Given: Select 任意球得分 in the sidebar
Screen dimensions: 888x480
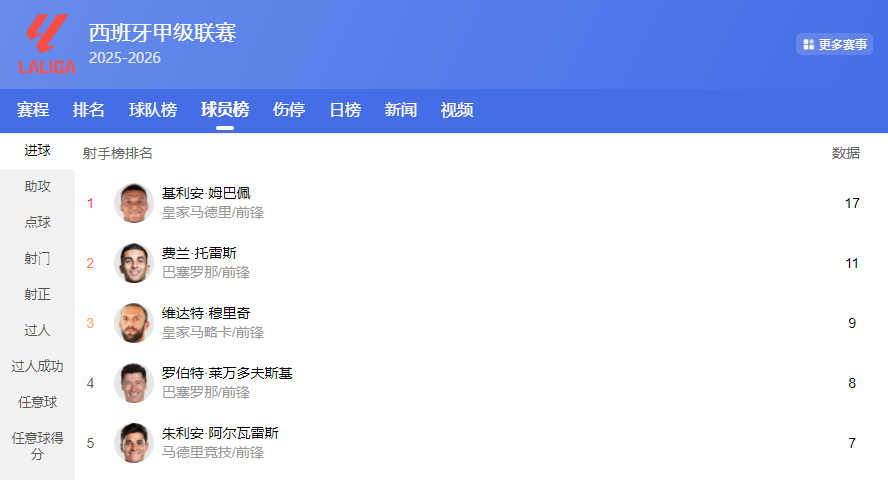Looking at the screenshot, I should pyautogui.click(x=37, y=446).
